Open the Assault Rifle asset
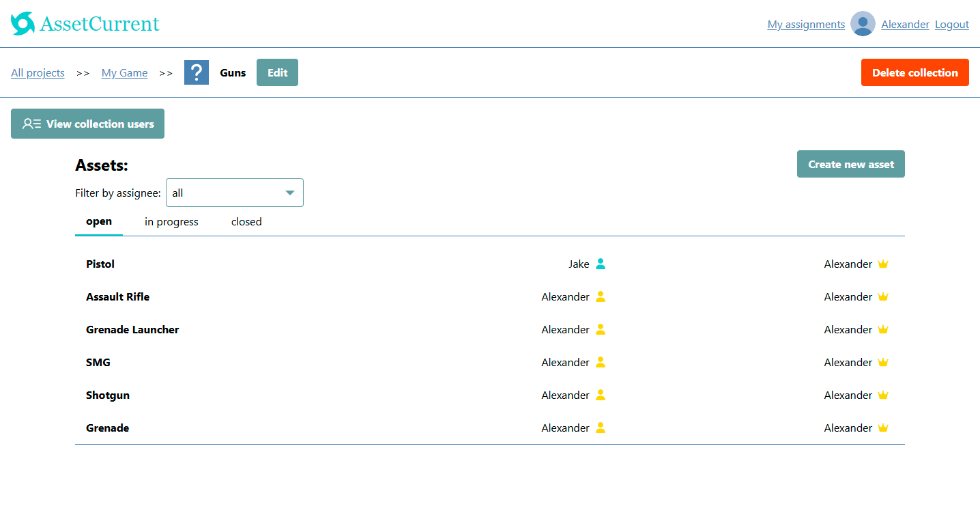 (117, 296)
